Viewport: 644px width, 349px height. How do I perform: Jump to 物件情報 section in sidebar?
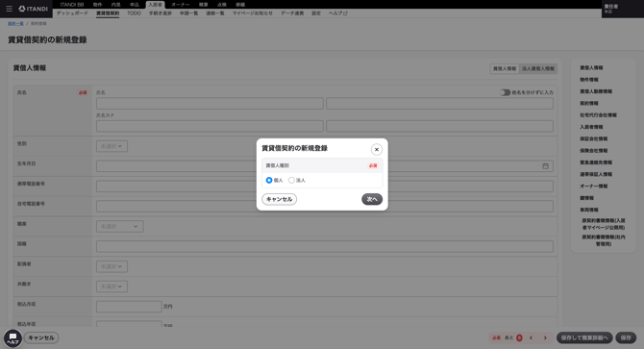(589, 80)
